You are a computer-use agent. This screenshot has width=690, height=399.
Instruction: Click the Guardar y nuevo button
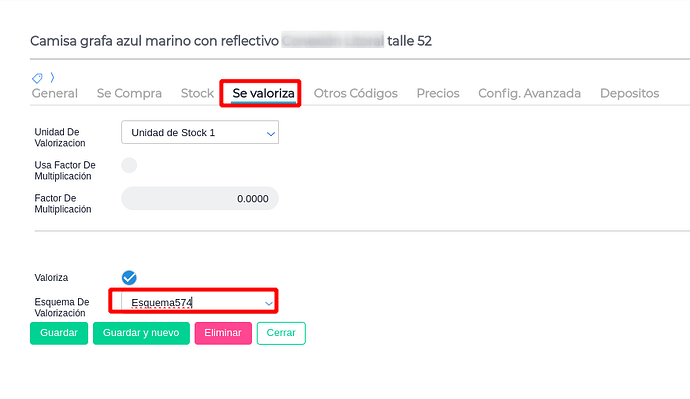click(141, 333)
